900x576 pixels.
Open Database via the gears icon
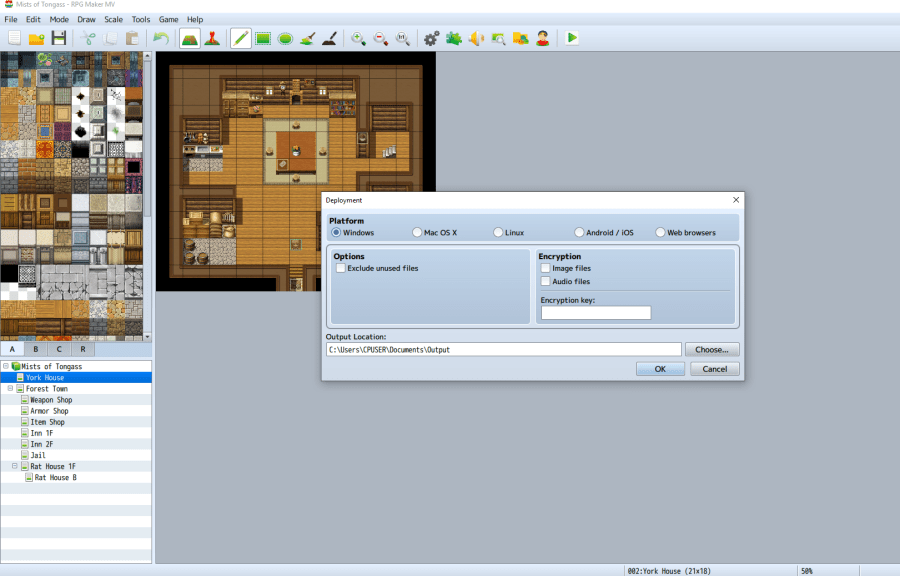coord(431,38)
